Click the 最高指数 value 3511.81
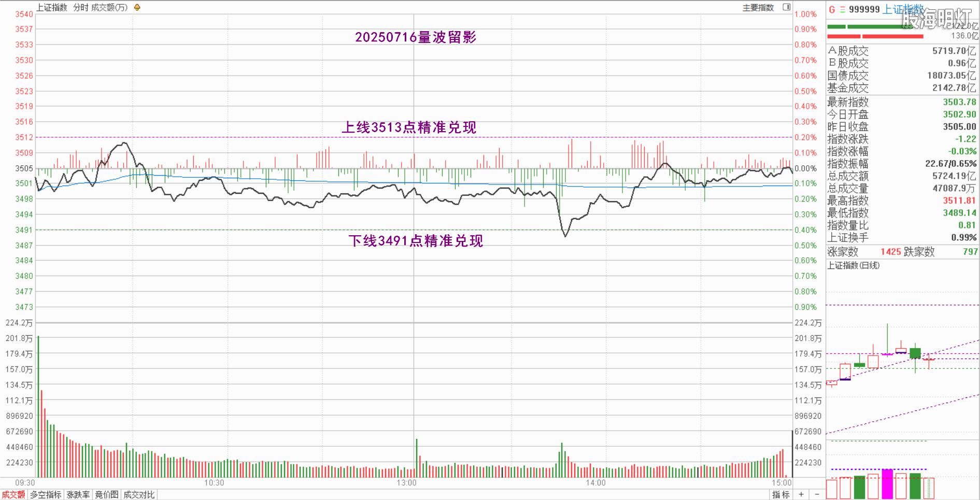Image resolution: width=980 pixels, height=500 pixels. pos(959,201)
